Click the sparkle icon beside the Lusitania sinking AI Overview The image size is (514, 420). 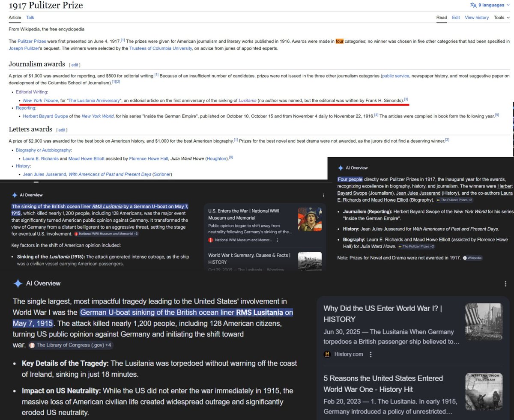15,195
